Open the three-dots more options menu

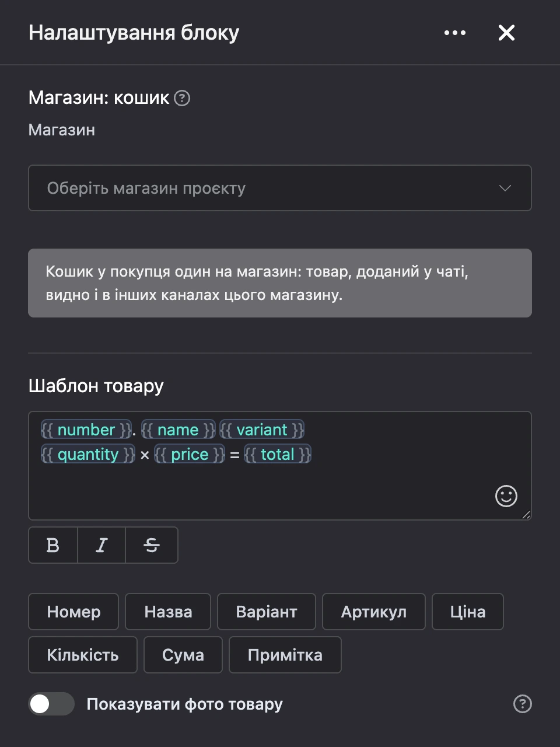(454, 33)
